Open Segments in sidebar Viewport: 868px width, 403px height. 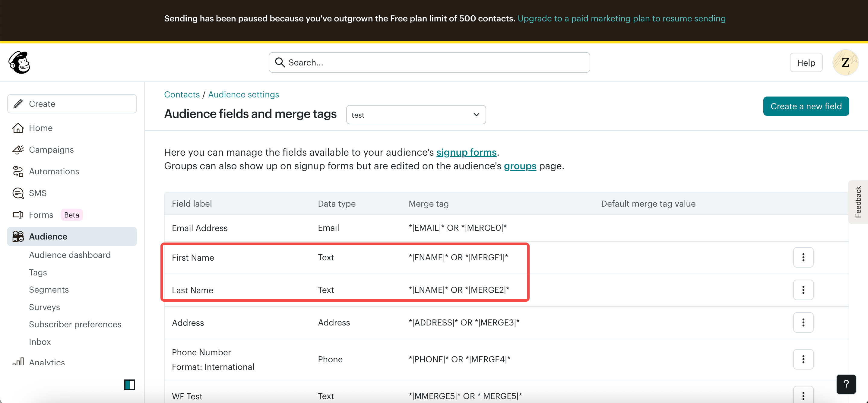(49, 290)
